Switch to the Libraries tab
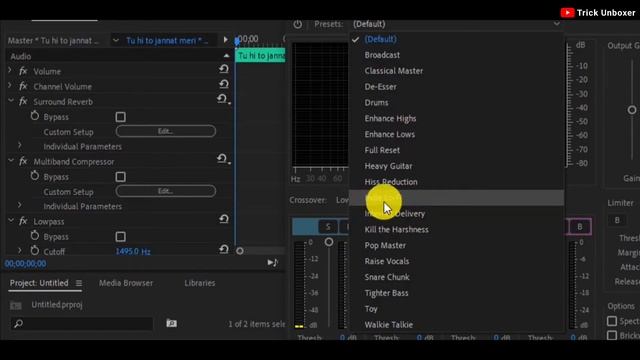The width and height of the screenshot is (640, 360). click(200, 283)
